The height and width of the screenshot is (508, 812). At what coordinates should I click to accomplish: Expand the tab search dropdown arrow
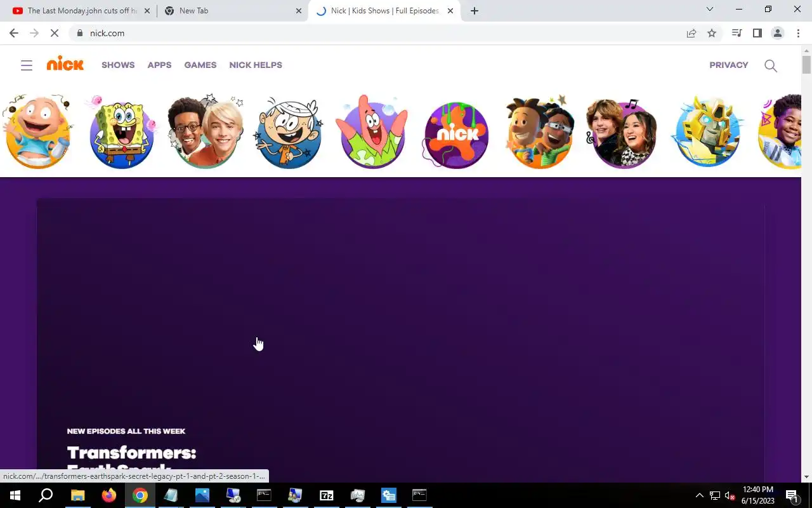[710, 10]
